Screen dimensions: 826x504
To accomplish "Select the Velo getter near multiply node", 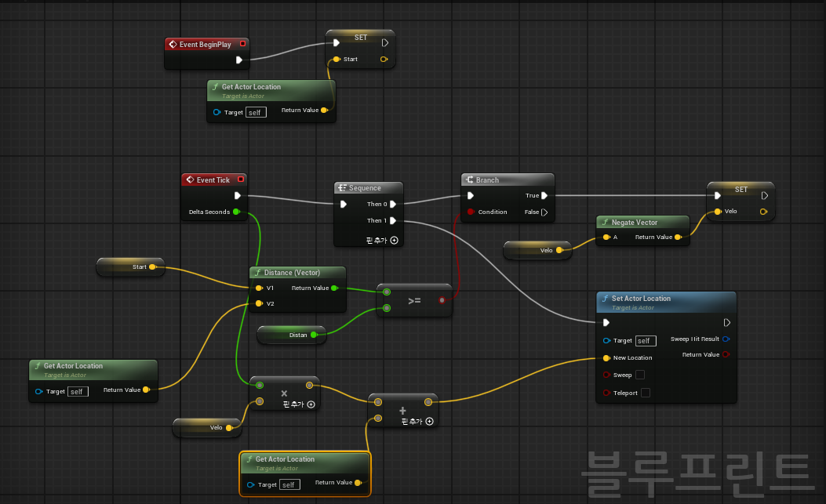I will pyautogui.click(x=206, y=428).
